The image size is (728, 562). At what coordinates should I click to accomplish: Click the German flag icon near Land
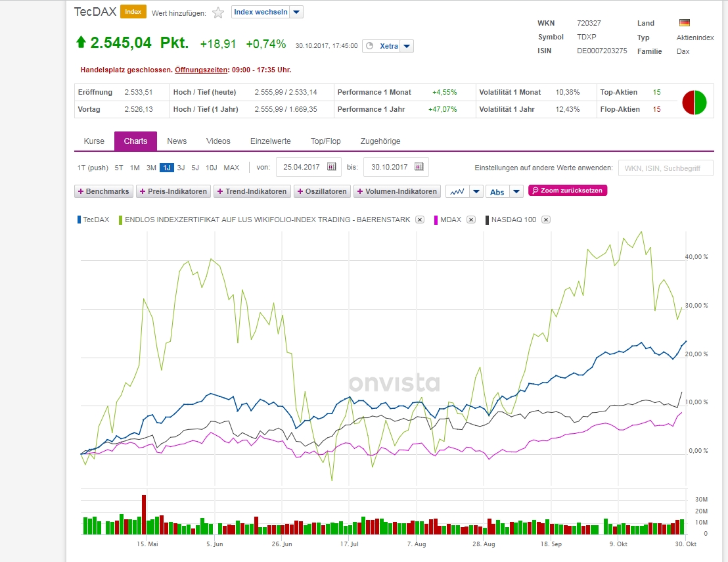[683, 22]
